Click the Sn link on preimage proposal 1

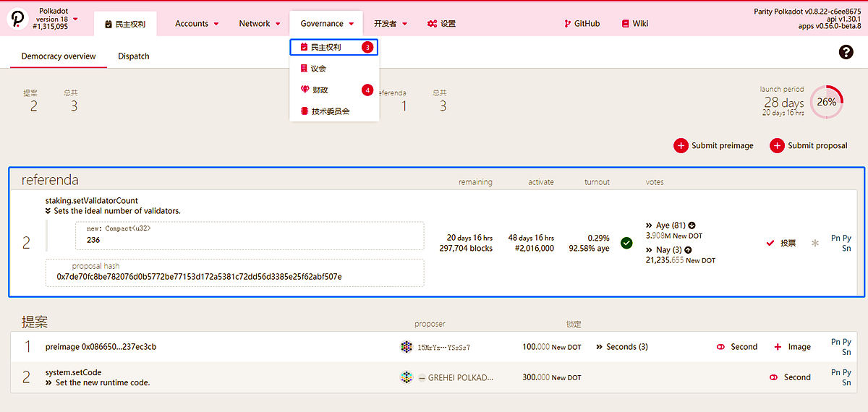pos(846,352)
